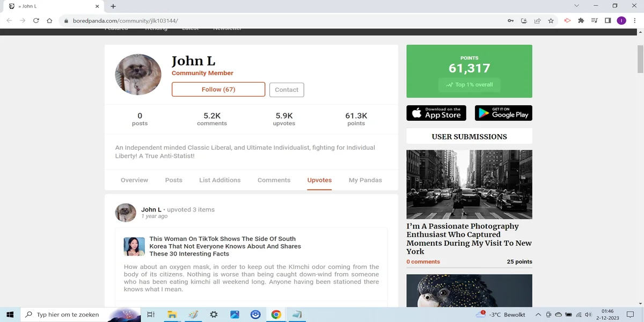Open the TikTok woman article thumbnail
This screenshot has width=644, height=322.
click(134, 246)
